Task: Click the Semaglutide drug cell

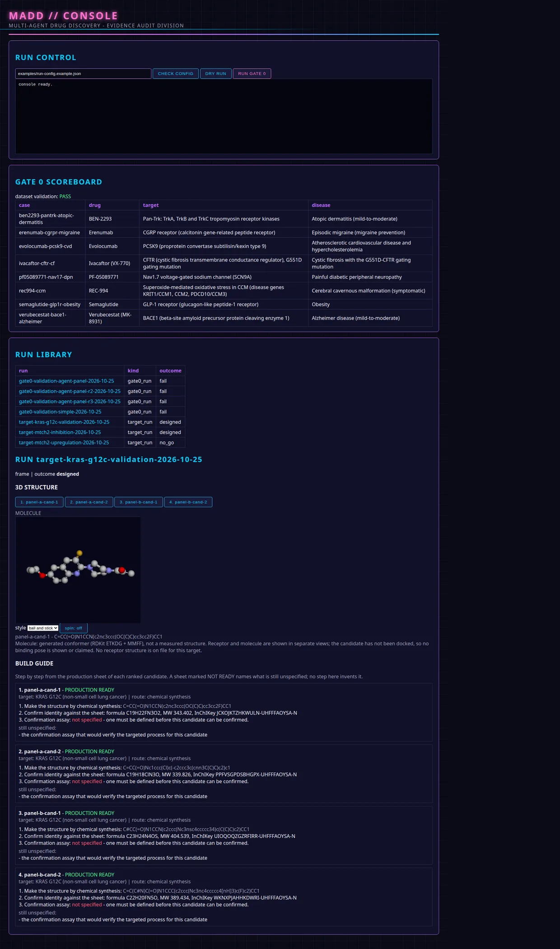Action: (112, 305)
